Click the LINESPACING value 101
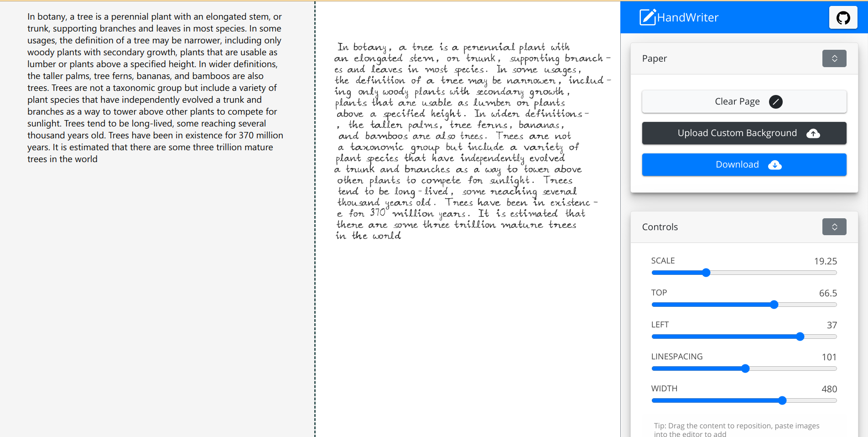Viewport: 868px width, 437px height. [829, 357]
